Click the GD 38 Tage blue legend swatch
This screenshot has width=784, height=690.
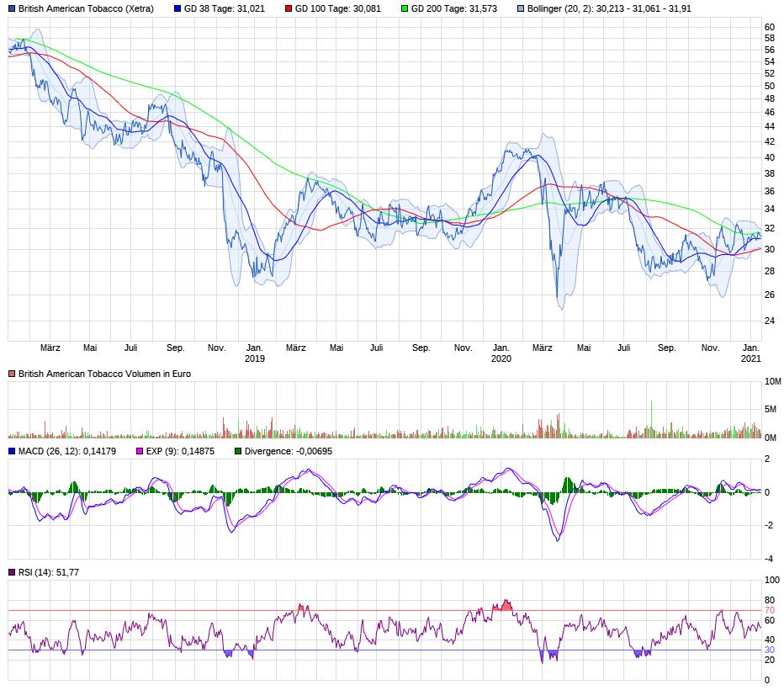177,8
